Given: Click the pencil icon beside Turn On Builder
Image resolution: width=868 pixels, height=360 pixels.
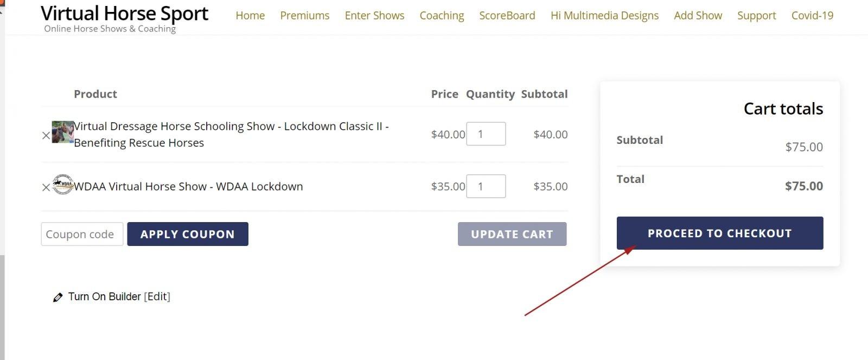Looking at the screenshot, I should click(58, 297).
